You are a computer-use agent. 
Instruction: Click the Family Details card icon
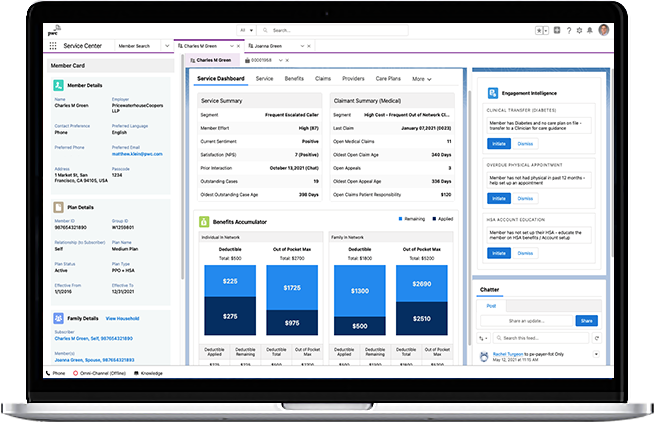(x=58, y=318)
